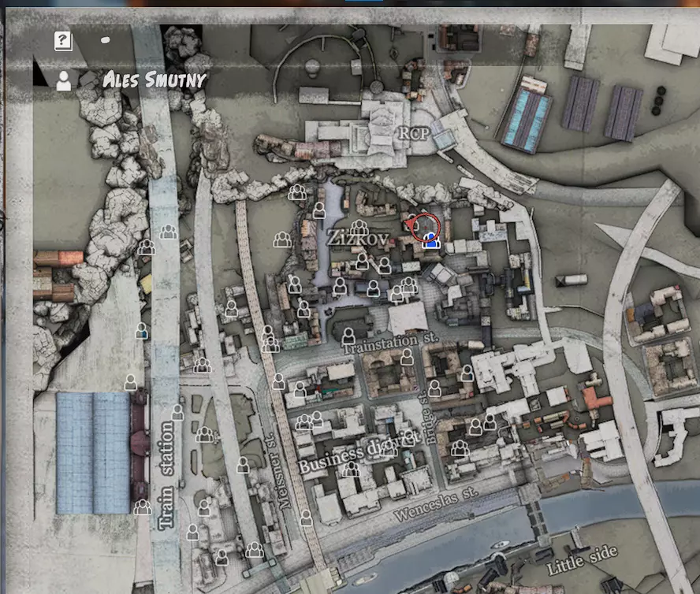
Task: Click the Train station label
Action: 166,475
